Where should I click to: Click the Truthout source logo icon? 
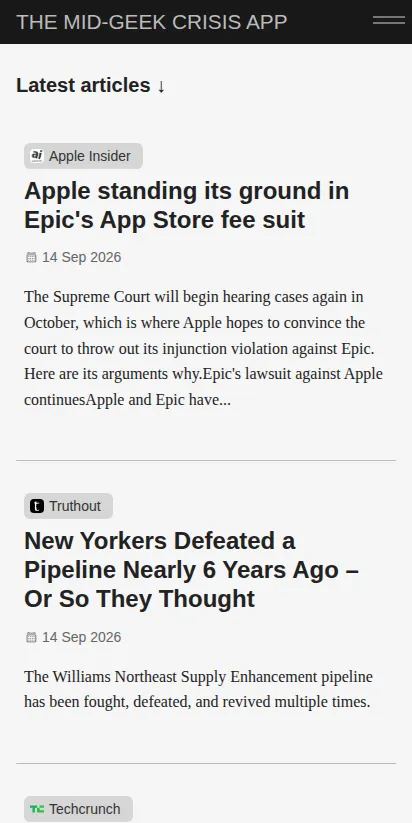point(37,506)
